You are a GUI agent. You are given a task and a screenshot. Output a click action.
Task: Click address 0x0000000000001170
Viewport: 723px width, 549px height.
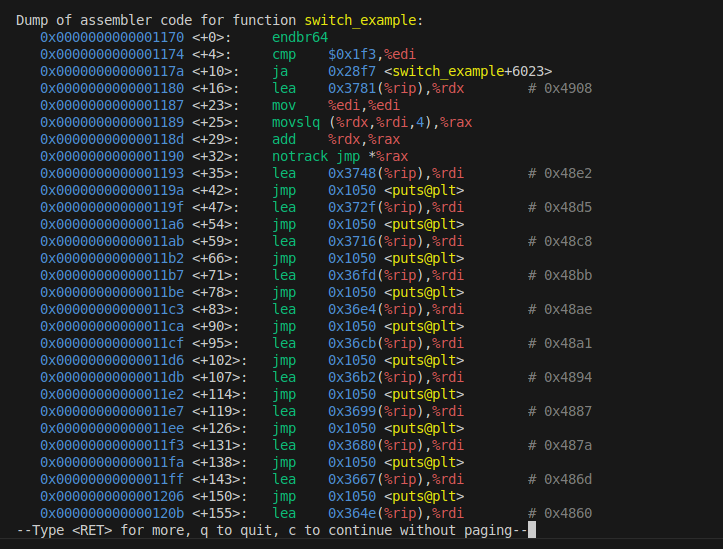coord(111,37)
